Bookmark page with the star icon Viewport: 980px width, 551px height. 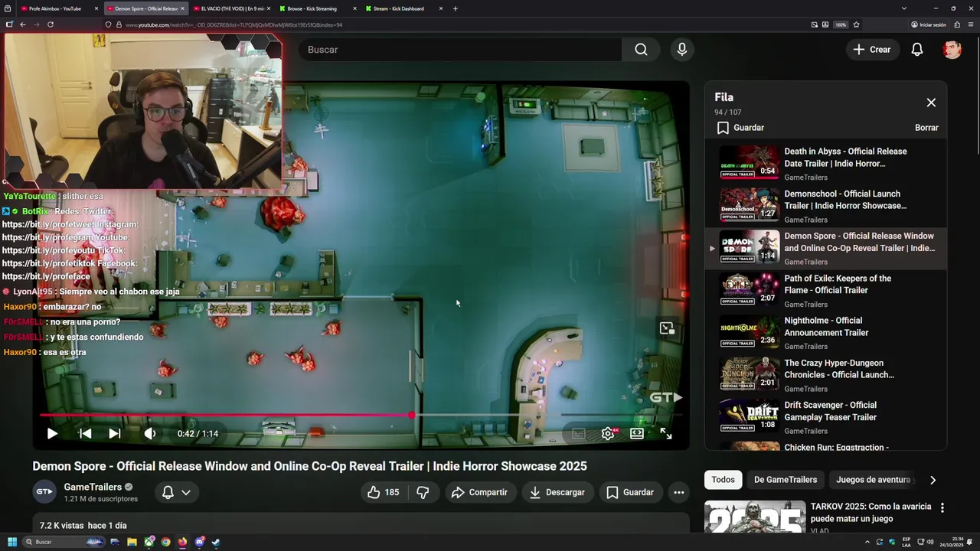coord(856,24)
